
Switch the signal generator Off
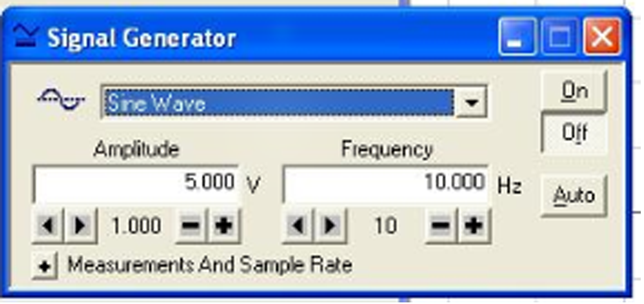(x=574, y=132)
